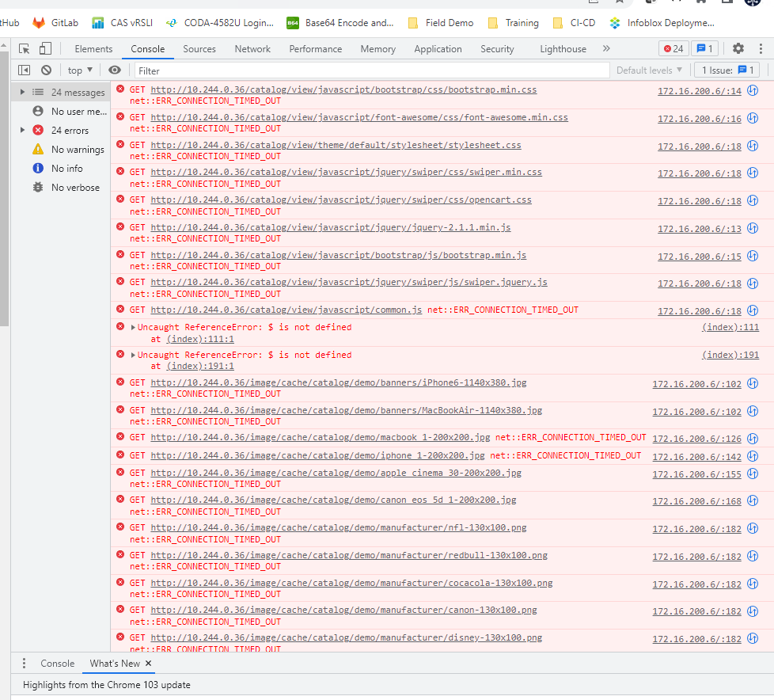This screenshot has width=774, height=700.
Task: Activate the inspect element picker icon
Action: click(x=25, y=49)
